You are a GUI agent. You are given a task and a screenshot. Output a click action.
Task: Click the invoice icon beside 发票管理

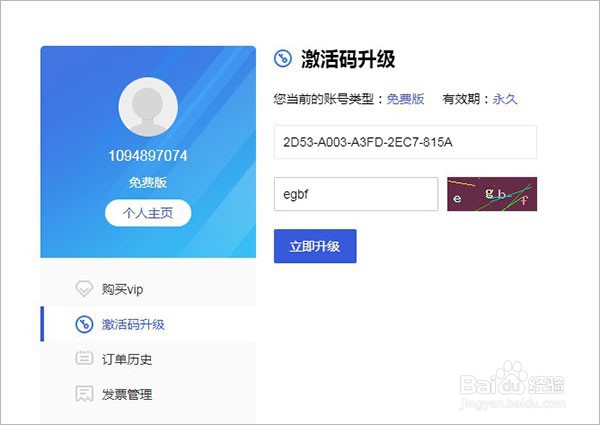pos(84,394)
